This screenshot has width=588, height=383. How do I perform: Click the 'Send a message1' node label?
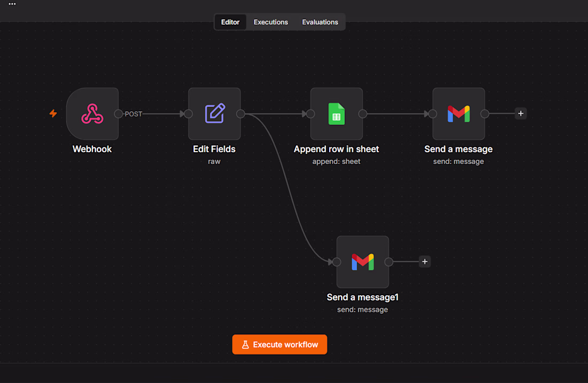point(362,297)
